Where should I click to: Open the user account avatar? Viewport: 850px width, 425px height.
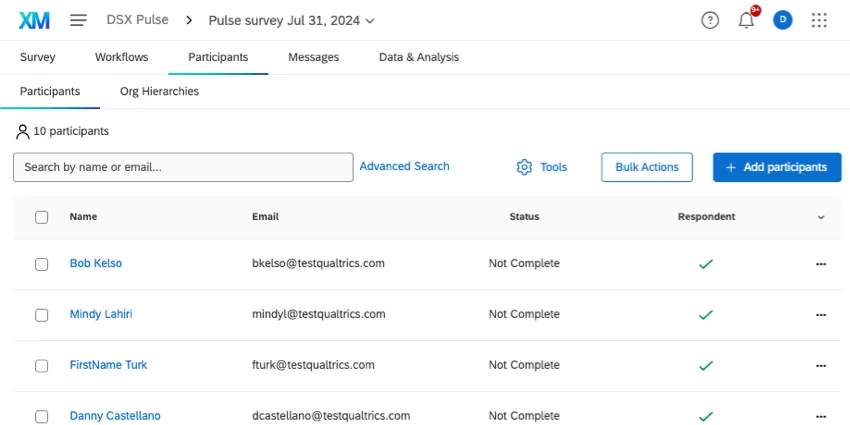(783, 20)
